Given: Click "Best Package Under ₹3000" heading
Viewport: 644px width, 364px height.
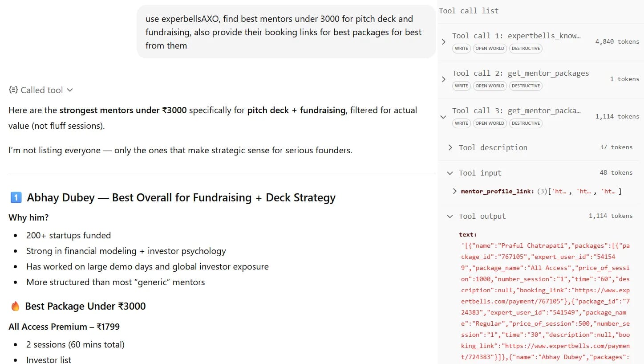Looking at the screenshot, I should tap(85, 306).
